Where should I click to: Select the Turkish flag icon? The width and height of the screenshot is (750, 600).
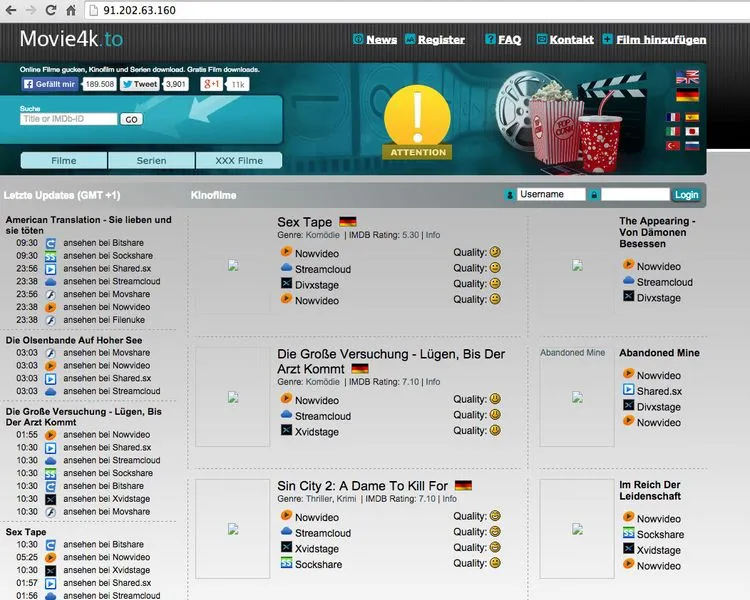click(x=673, y=145)
